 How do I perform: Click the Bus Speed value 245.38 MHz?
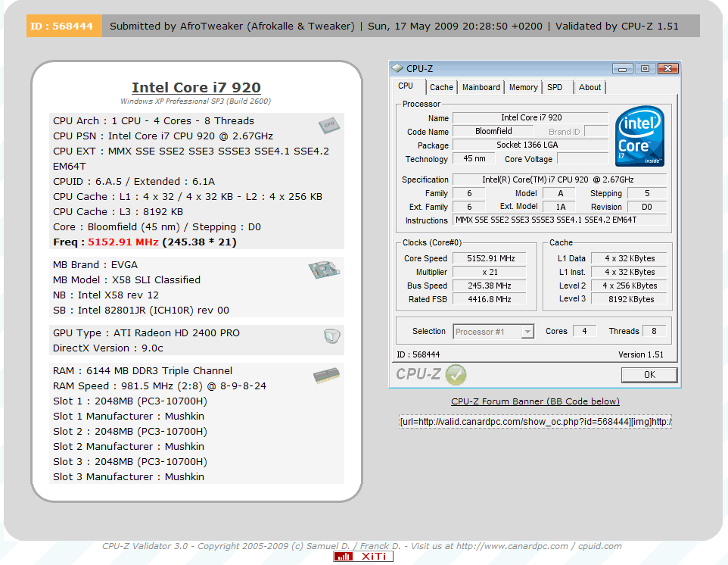tap(490, 286)
